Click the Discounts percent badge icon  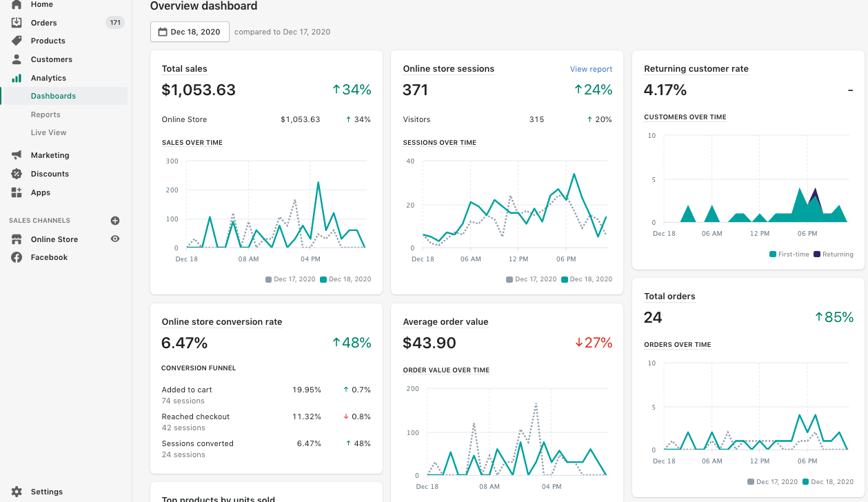pyautogui.click(x=17, y=174)
